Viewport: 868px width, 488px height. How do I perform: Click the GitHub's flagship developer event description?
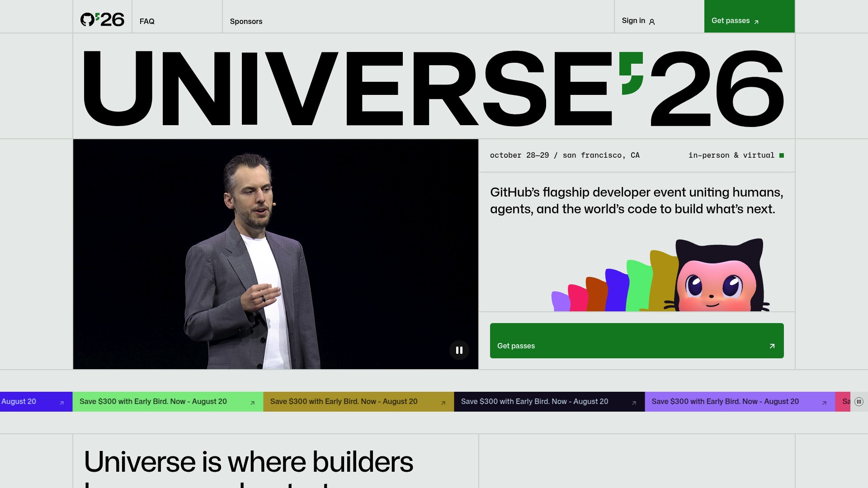pyautogui.click(x=637, y=201)
